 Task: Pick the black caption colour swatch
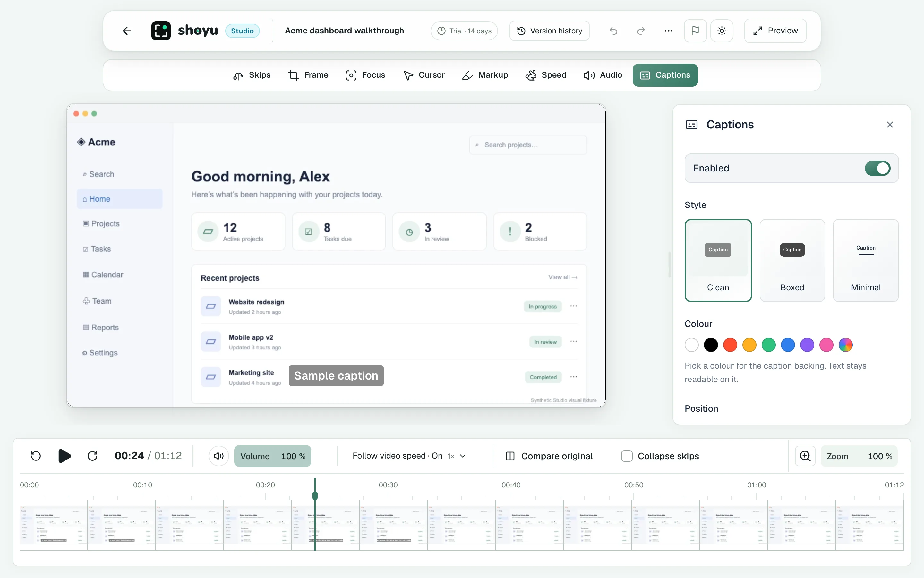pyautogui.click(x=711, y=345)
